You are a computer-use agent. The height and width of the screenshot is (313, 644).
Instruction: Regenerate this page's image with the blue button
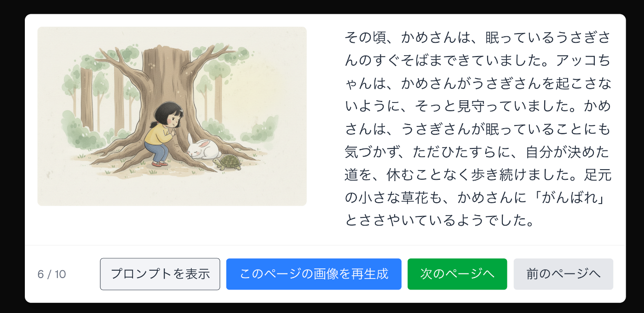(314, 274)
